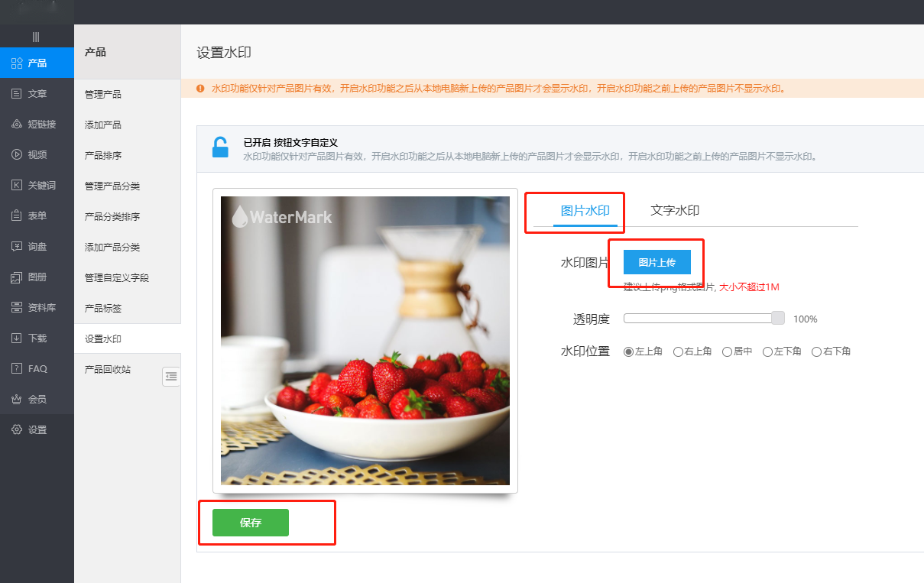The width and height of the screenshot is (924, 583).
Task: Choose 右下角 watermark position
Action: 816,351
